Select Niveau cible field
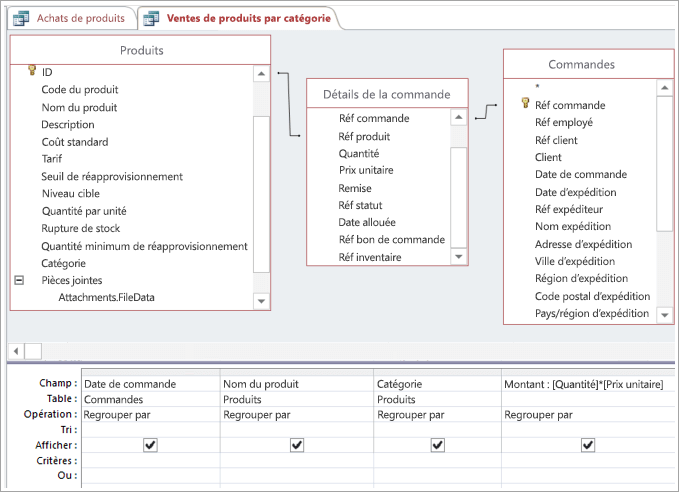The width and height of the screenshot is (679, 492). (x=71, y=194)
